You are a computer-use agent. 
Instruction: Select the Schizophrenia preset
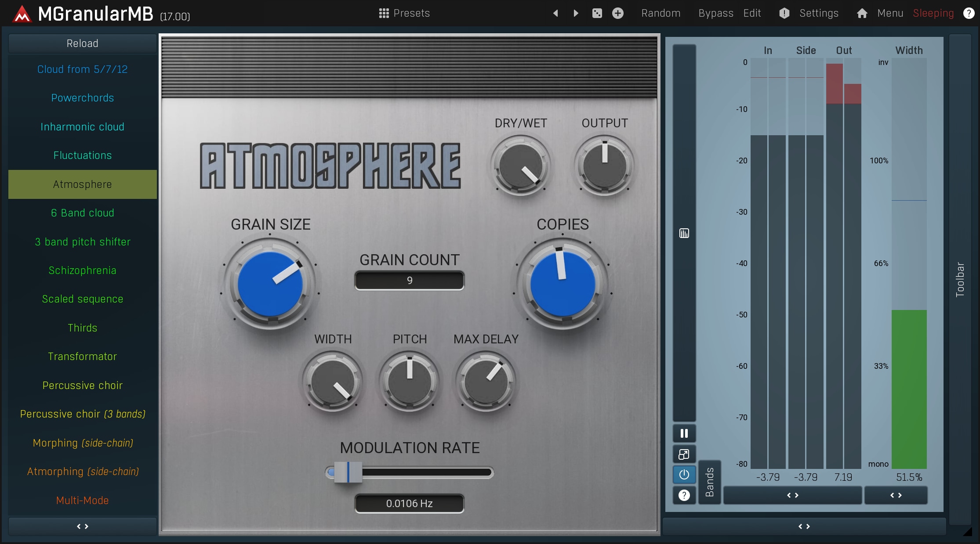[82, 270]
